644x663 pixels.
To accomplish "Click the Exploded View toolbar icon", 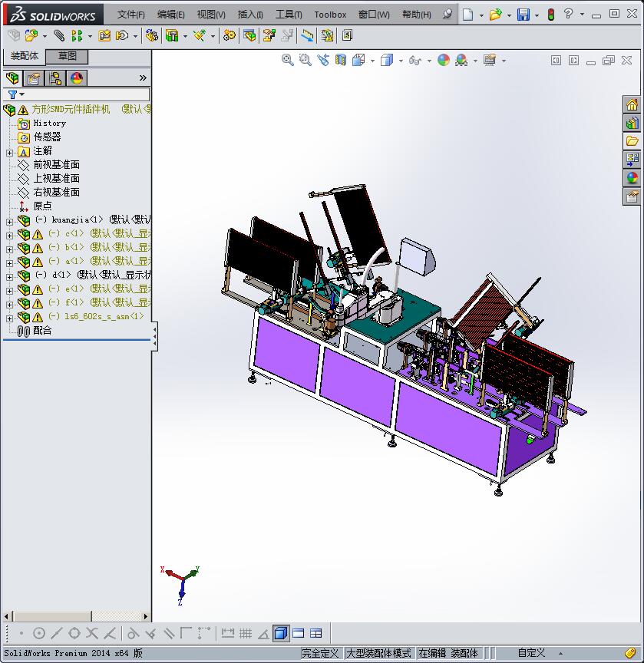I will [x=269, y=35].
